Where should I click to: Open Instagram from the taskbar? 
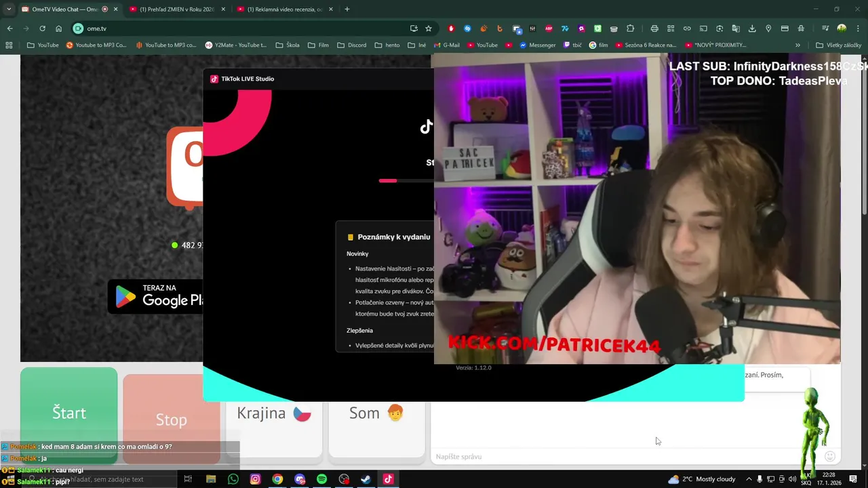[255, 479]
